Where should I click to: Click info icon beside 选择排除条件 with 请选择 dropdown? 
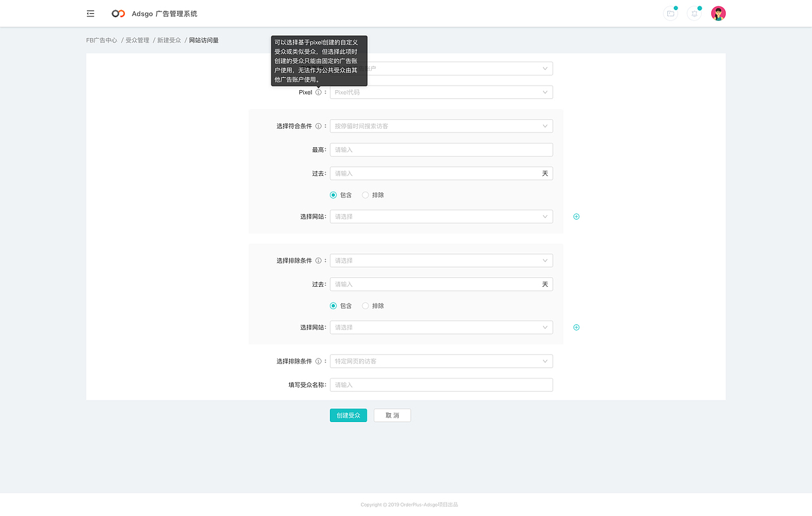[x=318, y=260]
